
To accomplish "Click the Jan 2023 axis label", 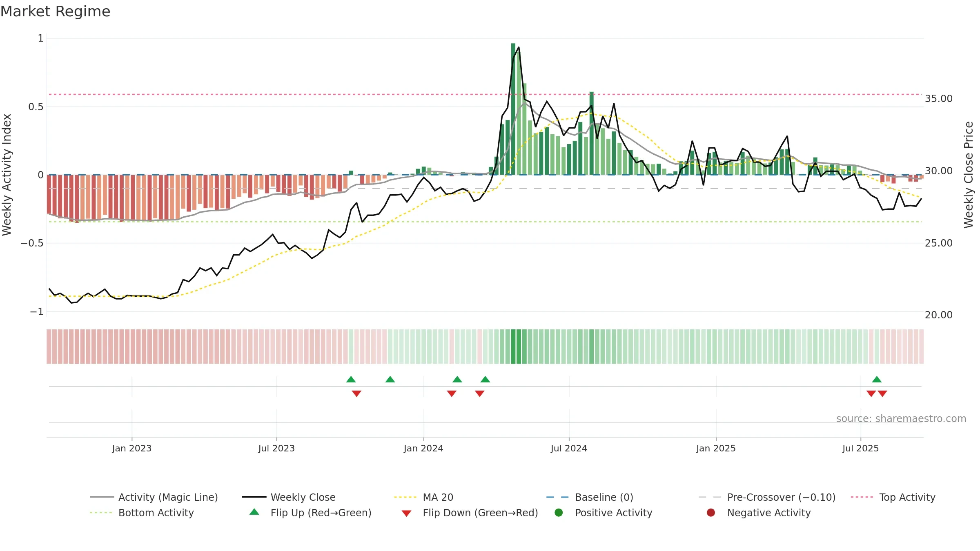I will point(132,449).
